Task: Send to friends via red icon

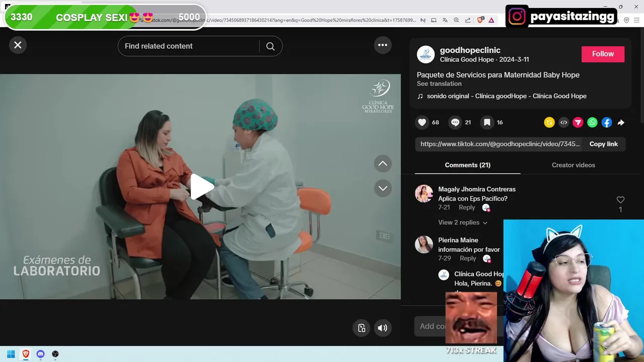Action: click(578, 122)
